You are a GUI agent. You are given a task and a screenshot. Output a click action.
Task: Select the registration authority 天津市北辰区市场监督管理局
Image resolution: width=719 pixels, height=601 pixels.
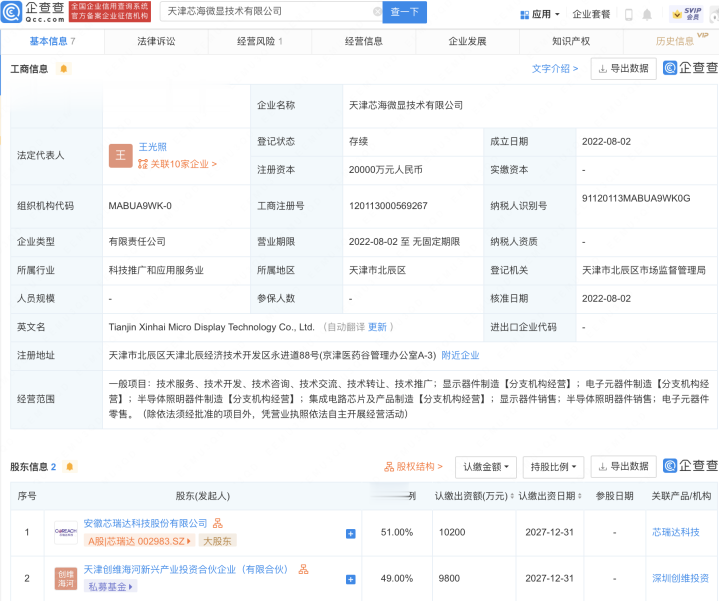[x=644, y=270]
